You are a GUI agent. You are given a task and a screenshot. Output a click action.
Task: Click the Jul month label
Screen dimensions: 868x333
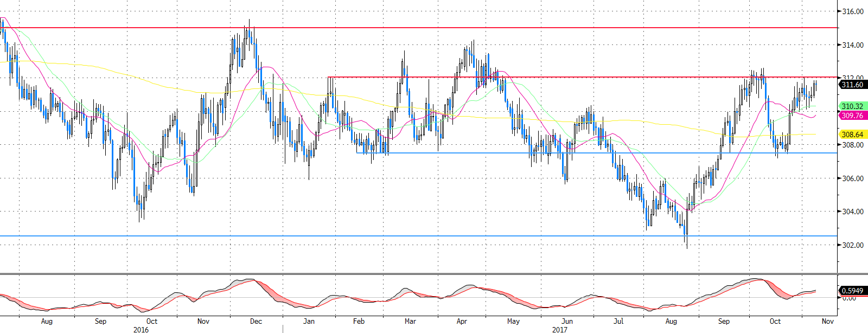coord(618,321)
